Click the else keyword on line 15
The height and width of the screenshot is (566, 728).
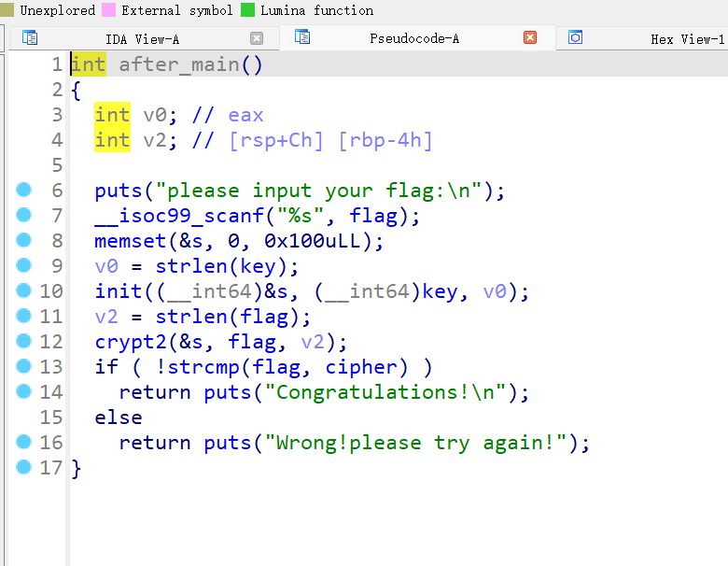tap(119, 417)
